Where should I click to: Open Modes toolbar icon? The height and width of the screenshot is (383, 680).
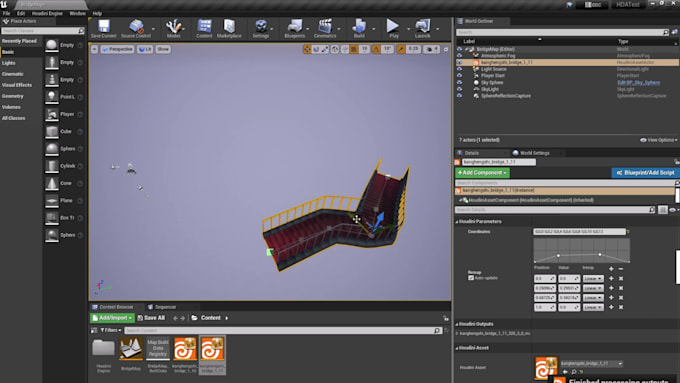point(173,28)
